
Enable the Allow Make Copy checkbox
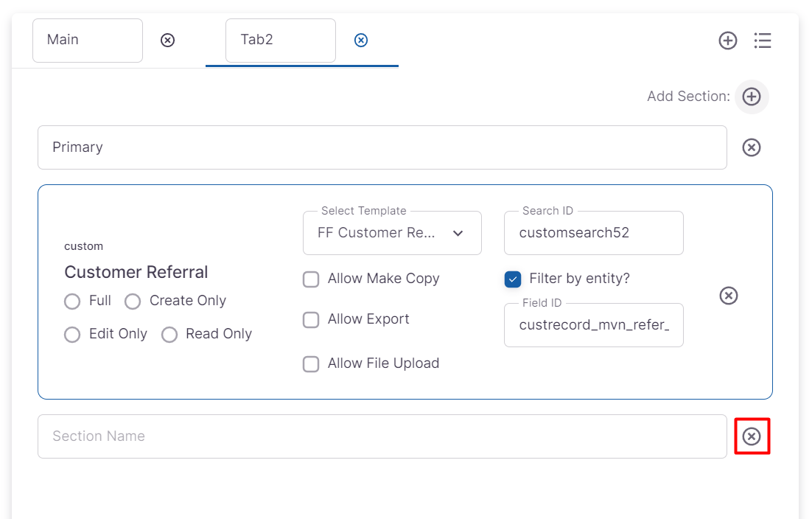click(312, 279)
